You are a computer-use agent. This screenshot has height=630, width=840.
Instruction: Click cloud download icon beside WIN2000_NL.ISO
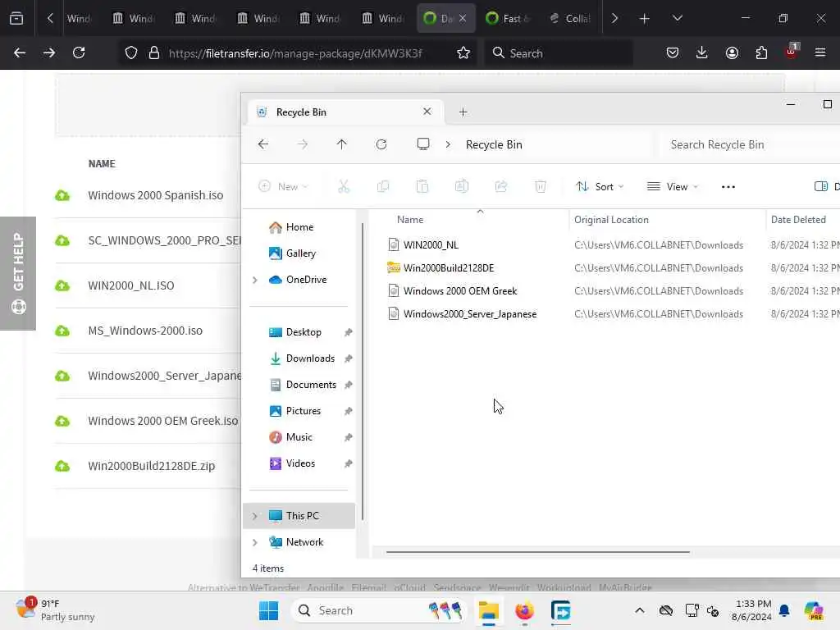point(62,285)
